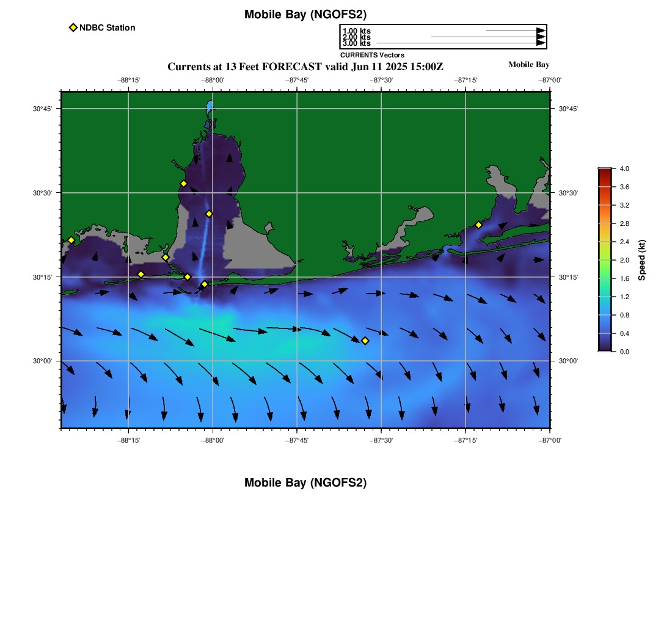Click the 1.00 kts legend label
Screen dimensions: 672x641
pos(356,31)
